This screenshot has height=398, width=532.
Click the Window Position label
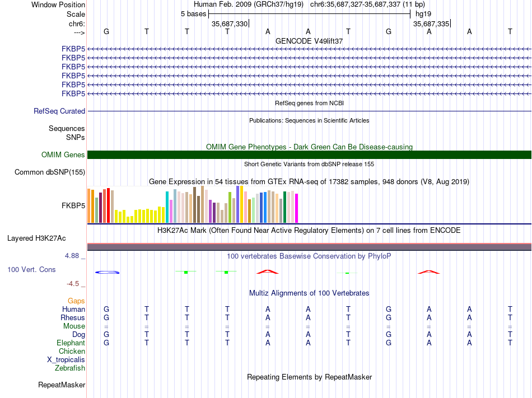pos(58,4)
